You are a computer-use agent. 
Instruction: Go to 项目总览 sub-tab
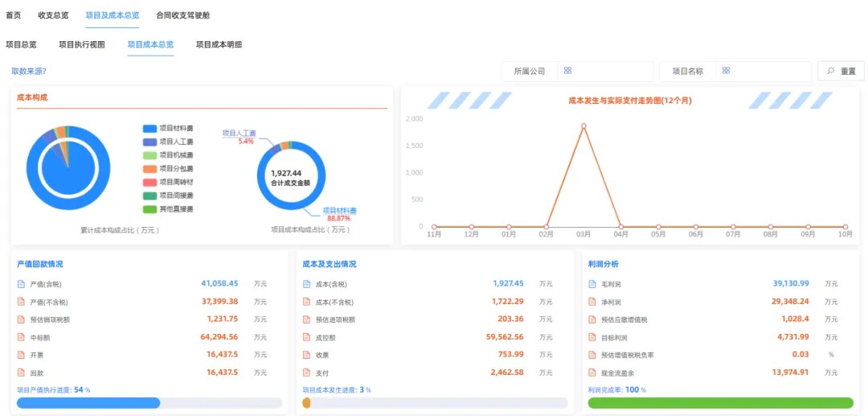[21, 45]
